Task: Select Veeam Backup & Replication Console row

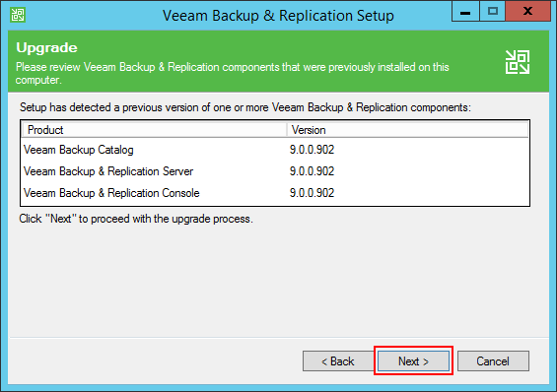Action: pyautogui.click(x=275, y=193)
